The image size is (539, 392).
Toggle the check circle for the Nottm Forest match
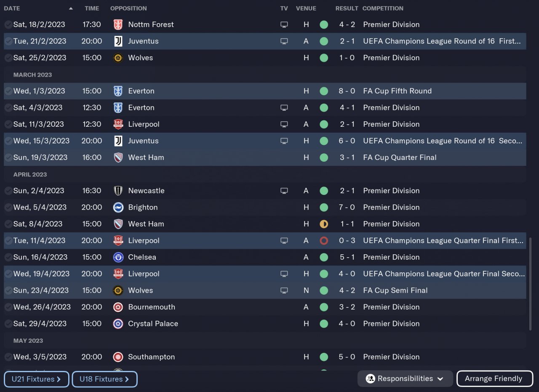tap(8, 24)
